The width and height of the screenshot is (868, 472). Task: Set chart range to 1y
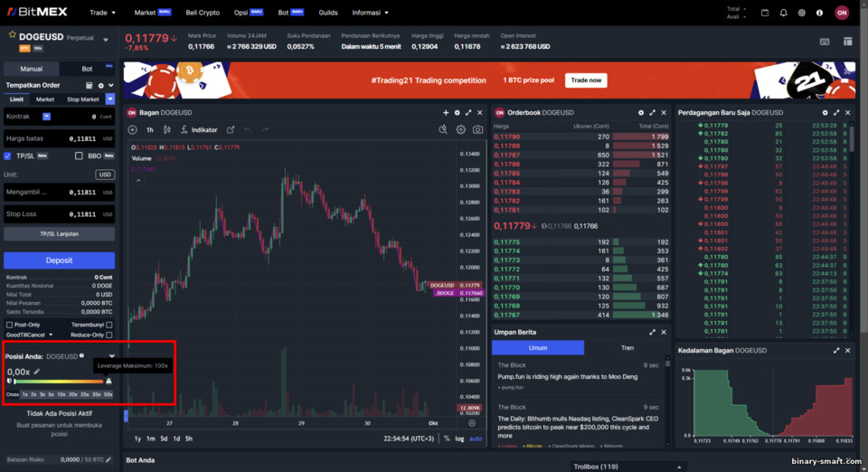pyautogui.click(x=137, y=439)
